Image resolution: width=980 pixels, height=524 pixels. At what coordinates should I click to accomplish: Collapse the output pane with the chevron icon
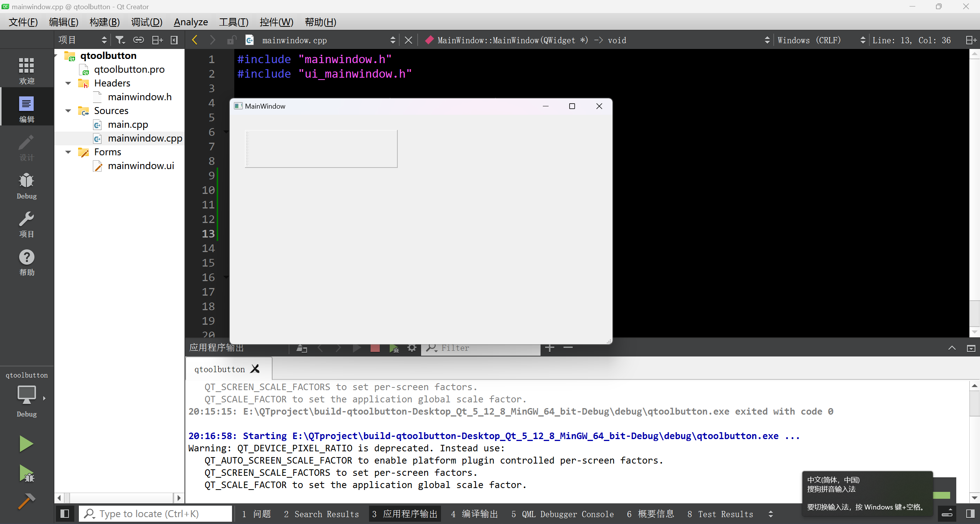[x=952, y=348]
